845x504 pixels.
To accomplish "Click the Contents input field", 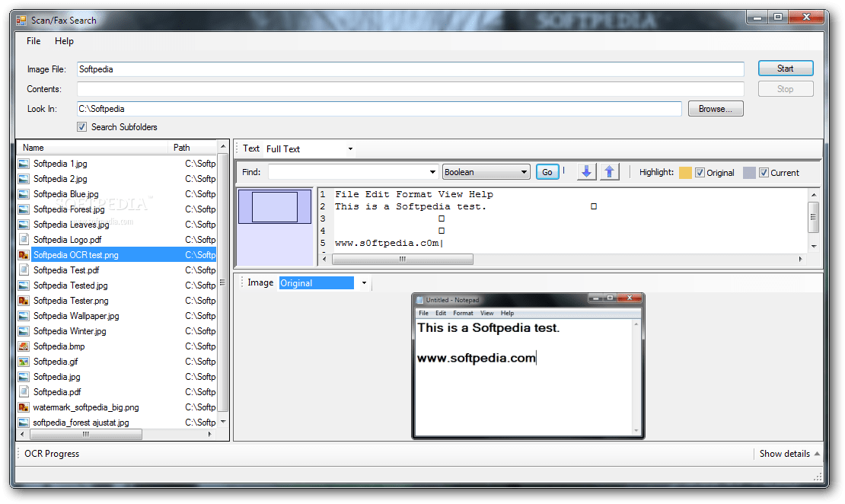I will tap(410, 89).
